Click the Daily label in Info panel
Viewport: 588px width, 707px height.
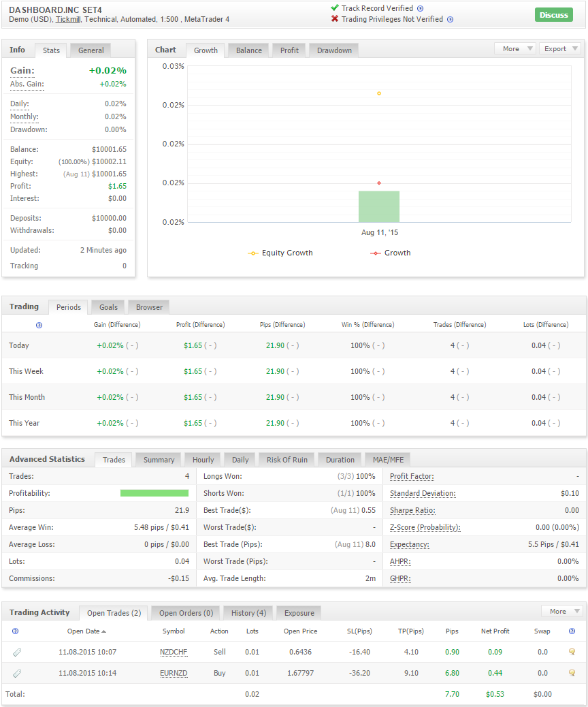(19, 104)
